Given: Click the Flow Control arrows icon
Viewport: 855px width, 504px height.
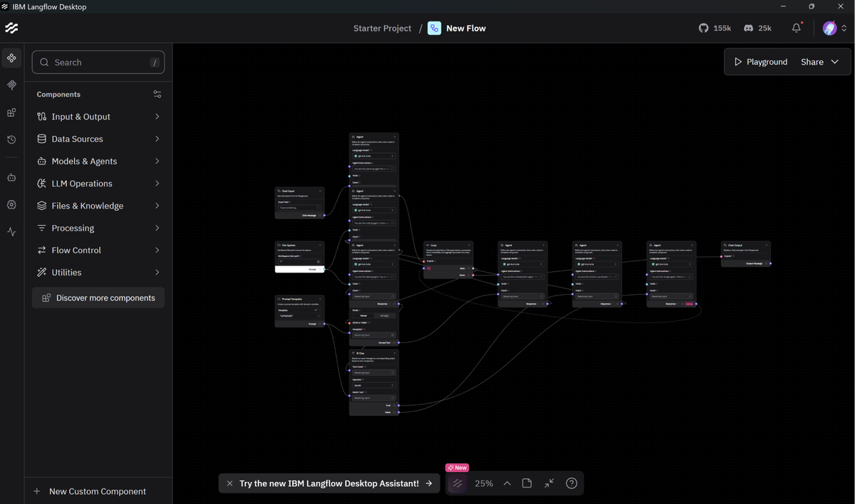Looking at the screenshot, I should click(x=42, y=250).
